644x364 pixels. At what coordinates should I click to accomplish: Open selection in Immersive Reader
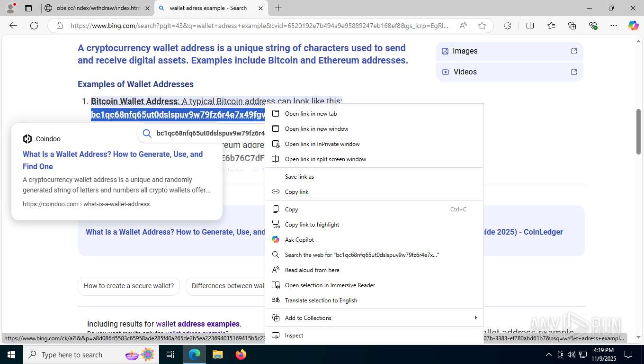[x=374, y=285]
